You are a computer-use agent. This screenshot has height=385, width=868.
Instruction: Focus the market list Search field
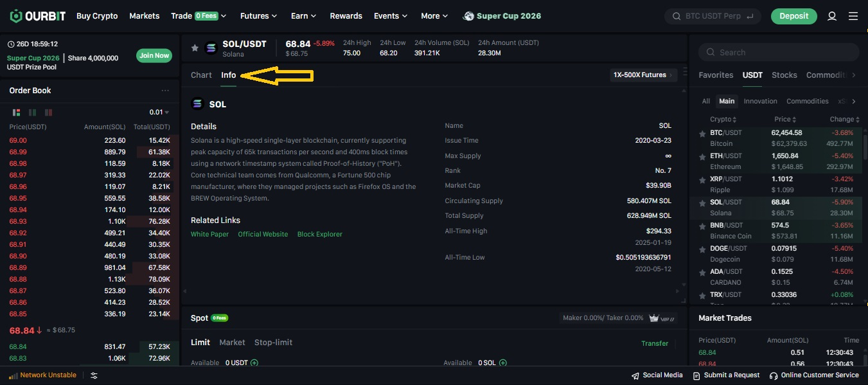(779, 53)
